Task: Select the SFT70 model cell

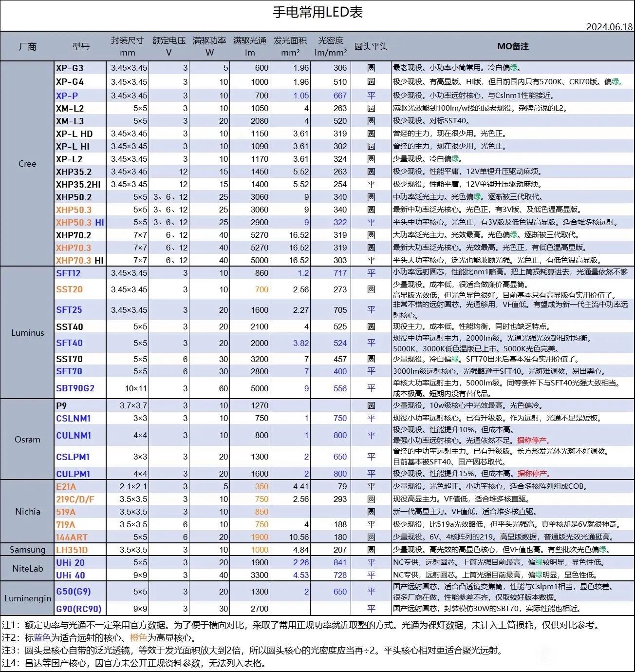Action: pos(80,371)
